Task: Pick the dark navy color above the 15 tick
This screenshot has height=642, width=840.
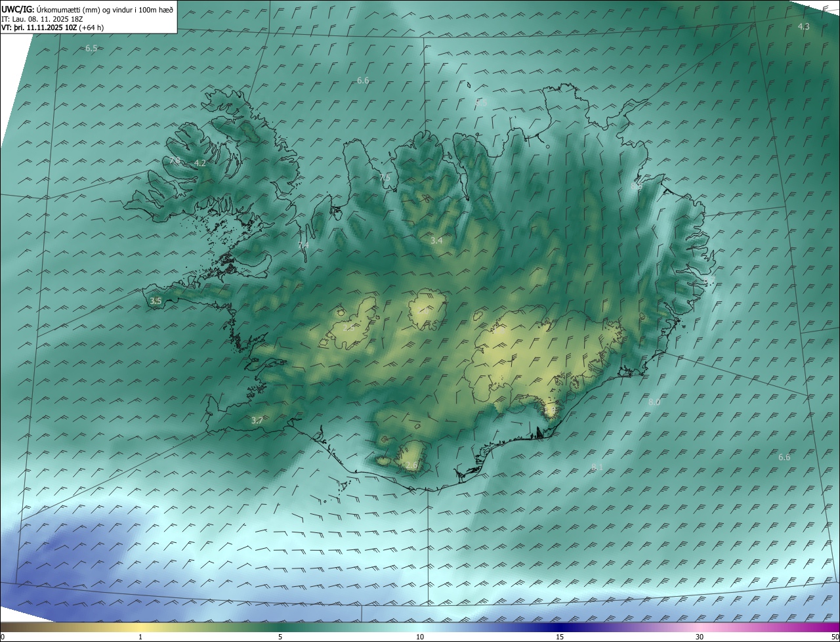Action: point(560,627)
